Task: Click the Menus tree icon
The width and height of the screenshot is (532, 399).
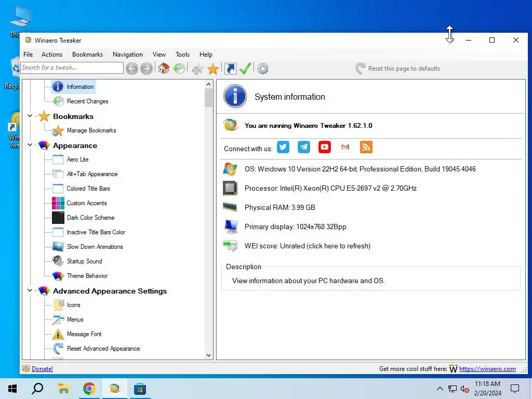Action: coord(58,320)
